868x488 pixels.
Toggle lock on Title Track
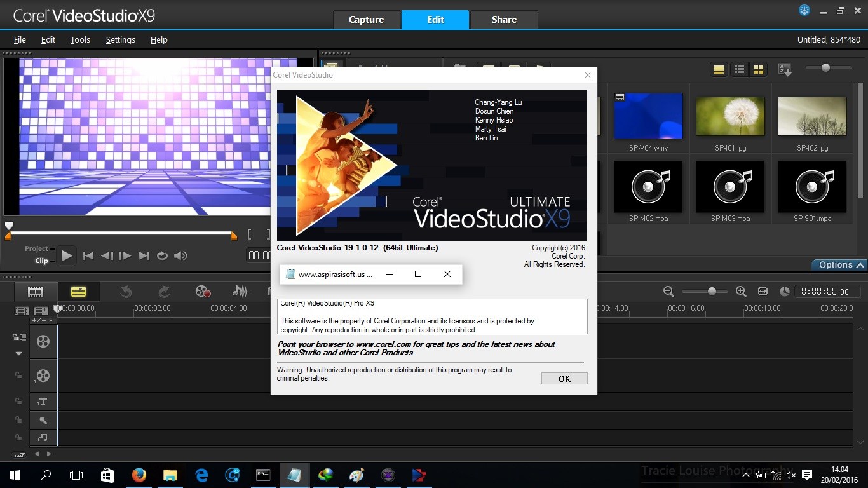coord(18,402)
